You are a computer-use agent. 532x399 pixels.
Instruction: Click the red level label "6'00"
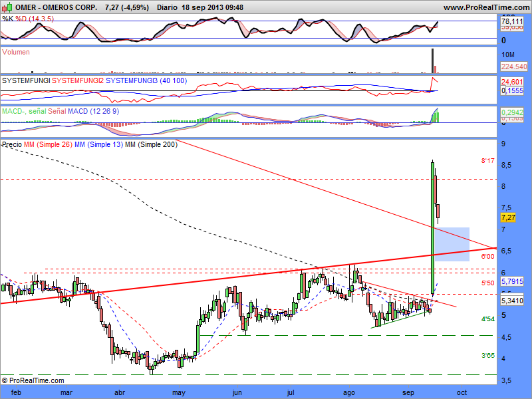[x=488, y=257]
